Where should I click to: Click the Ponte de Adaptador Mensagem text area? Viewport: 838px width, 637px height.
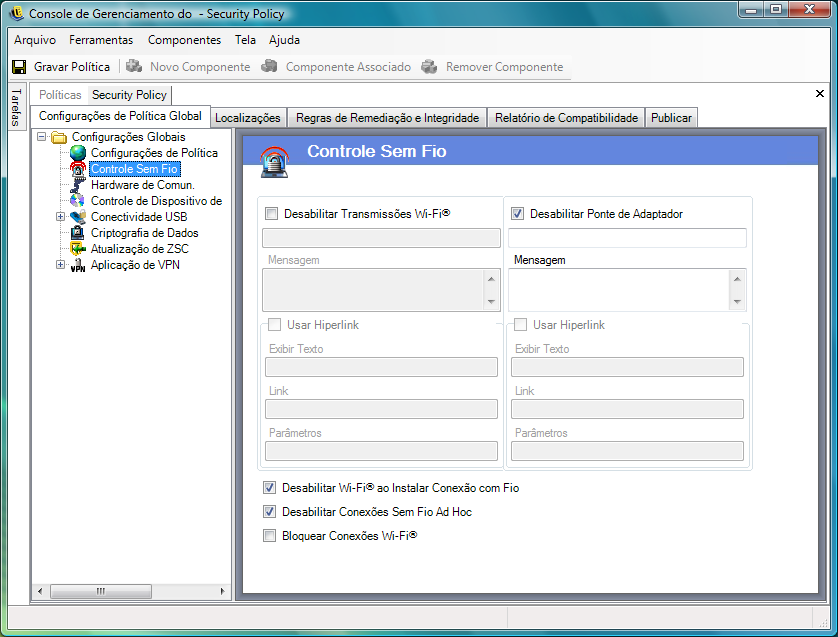619,290
